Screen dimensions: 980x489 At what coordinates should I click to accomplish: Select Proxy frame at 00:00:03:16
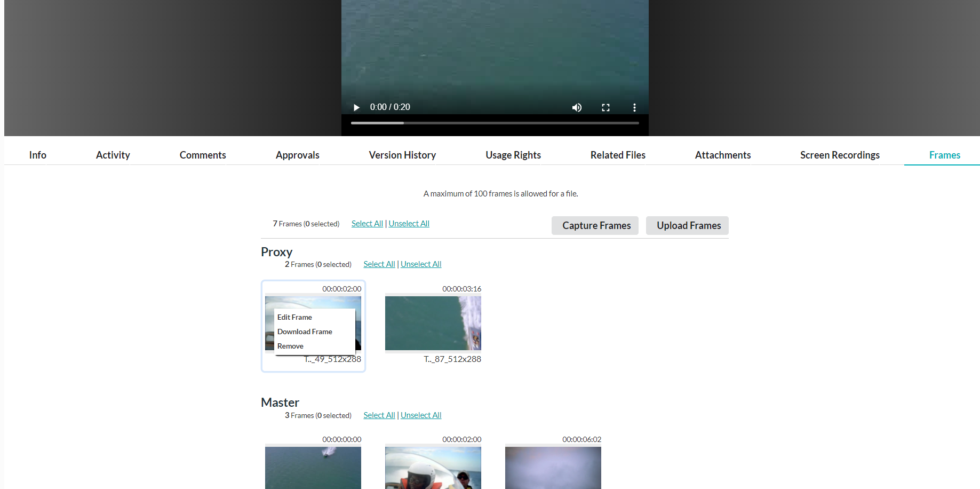click(433, 324)
